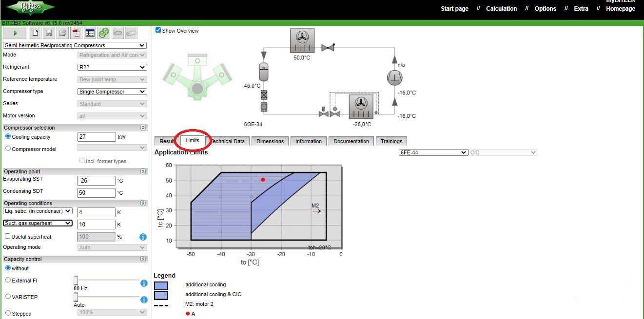The height and width of the screenshot is (319, 644).
Task: Open Semi-hermetic Reciprocating Compressors dropdown
Action: point(75,45)
